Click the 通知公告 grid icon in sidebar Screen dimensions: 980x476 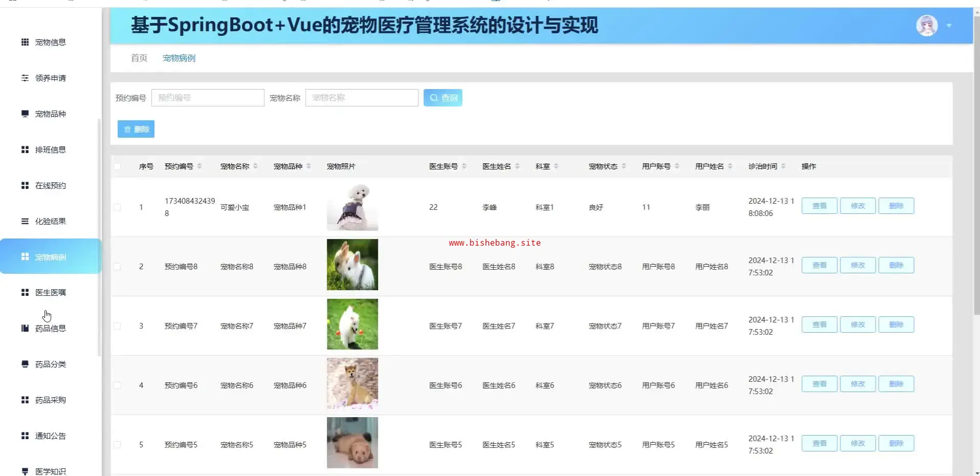click(25, 436)
